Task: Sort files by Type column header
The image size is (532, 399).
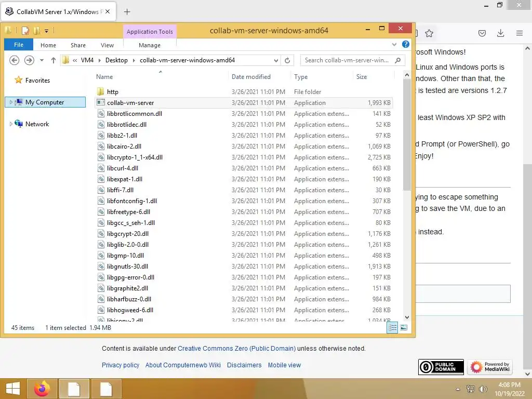Action: click(x=301, y=77)
